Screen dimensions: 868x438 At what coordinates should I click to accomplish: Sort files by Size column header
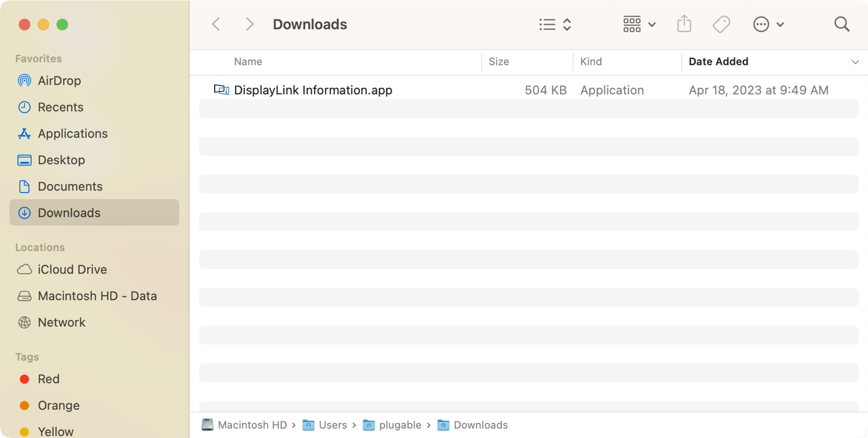(499, 62)
